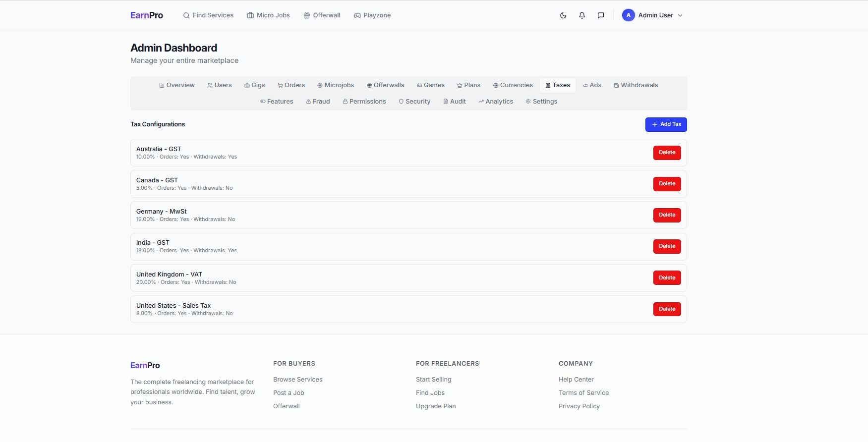Open messages via the chat bubble icon
The width and height of the screenshot is (868, 442).
click(x=601, y=15)
